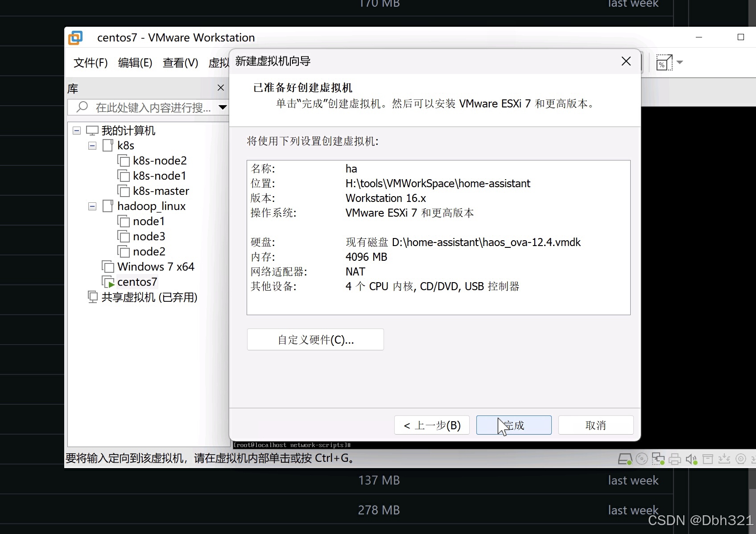The image size is (756, 534).
Task: Select k8s-node1 in the library tree
Action: pyautogui.click(x=159, y=176)
